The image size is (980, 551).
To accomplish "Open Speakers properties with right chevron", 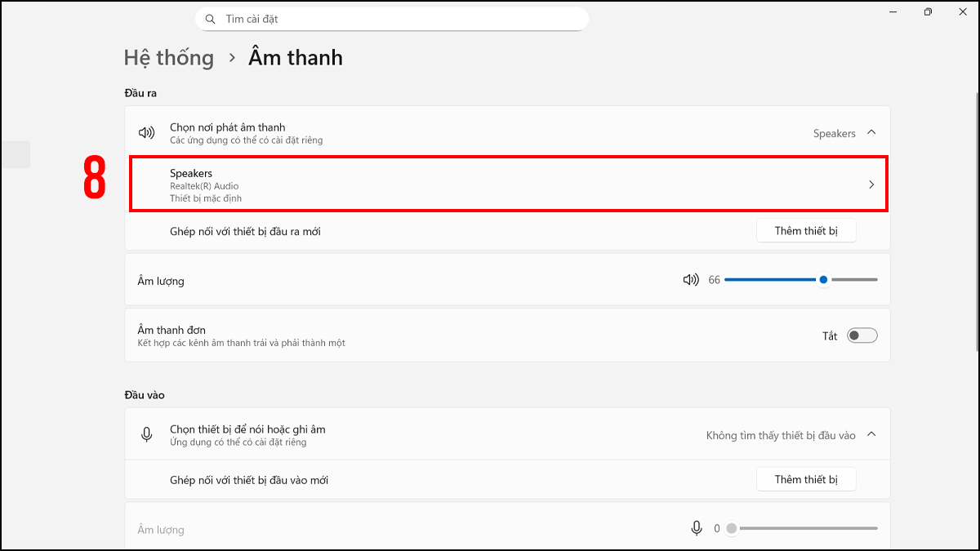I will click(x=871, y=184).
